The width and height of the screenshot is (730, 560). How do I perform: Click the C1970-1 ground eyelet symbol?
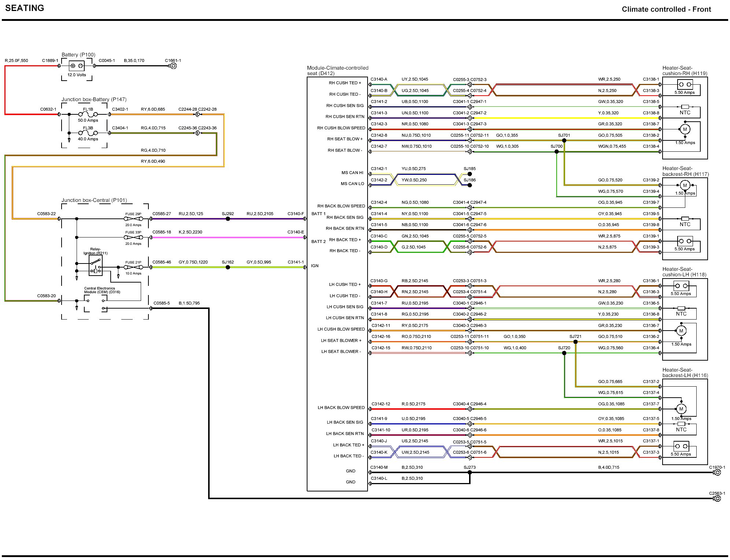tap(717, 472)
